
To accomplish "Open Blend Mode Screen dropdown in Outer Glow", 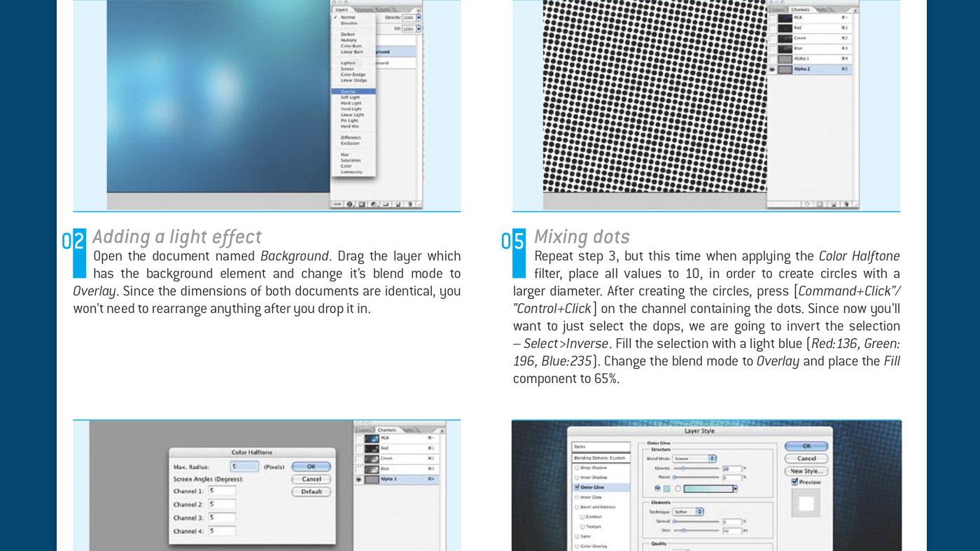I will pyautogui.click(x=694, y=459).
